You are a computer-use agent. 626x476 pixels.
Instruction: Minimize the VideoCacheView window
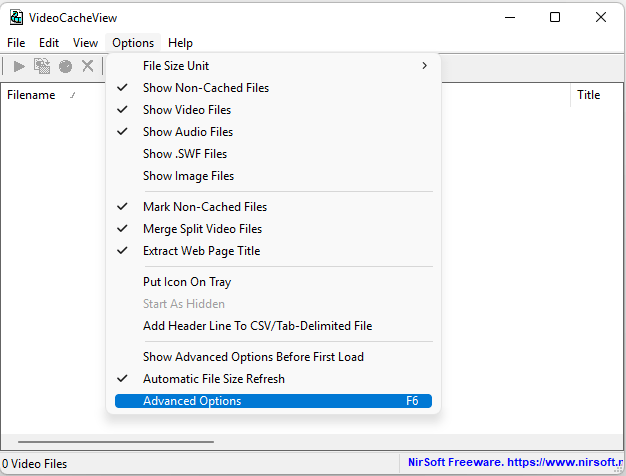510,18
